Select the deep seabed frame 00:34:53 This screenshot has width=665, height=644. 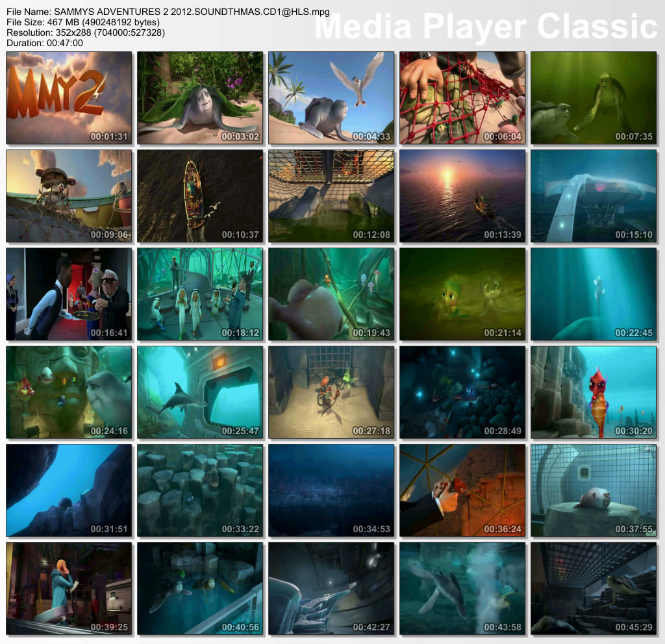(331, 490)
